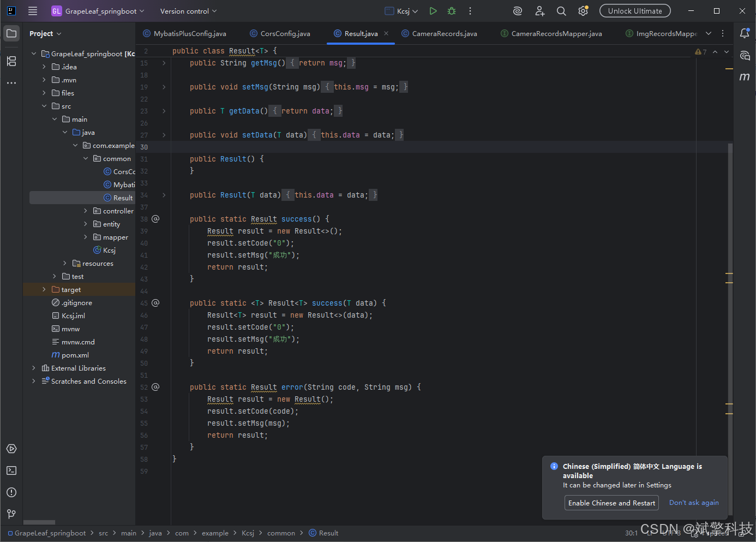Expand the resources folder
The width and height of the screenshot is (756, 542).
point(65,263)
